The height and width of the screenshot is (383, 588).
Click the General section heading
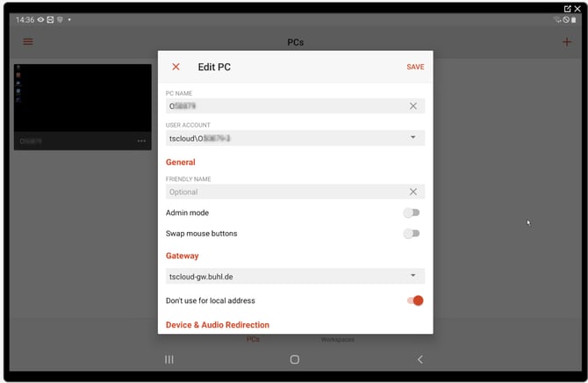point(181,163)
